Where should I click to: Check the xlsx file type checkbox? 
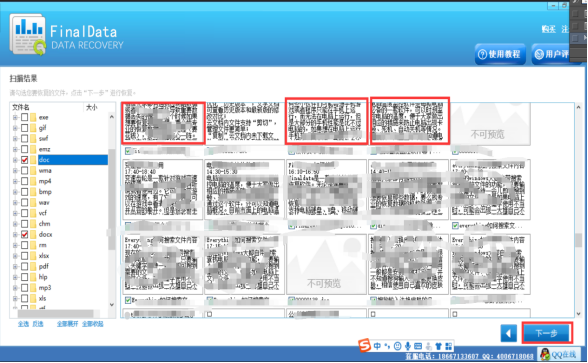tap(24, 256)
